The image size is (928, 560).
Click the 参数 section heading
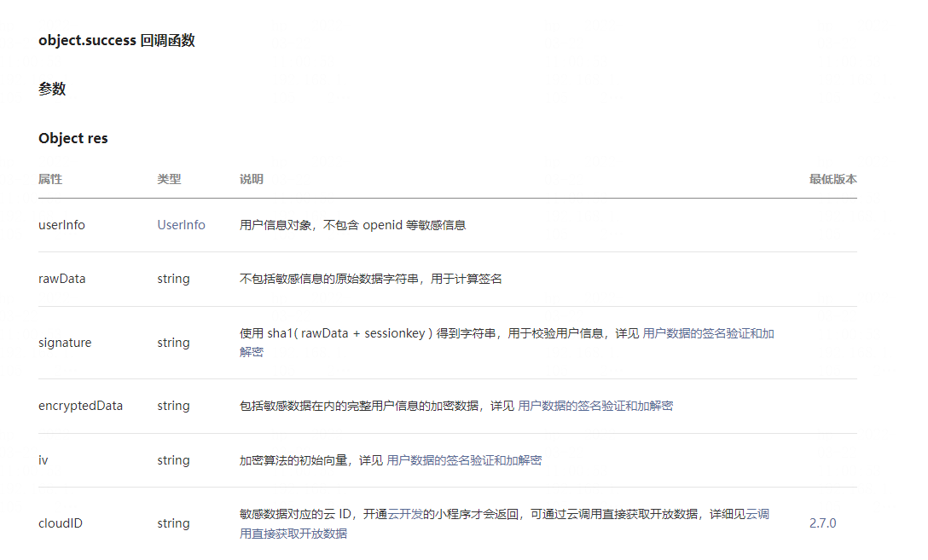(x=53, y=88)
